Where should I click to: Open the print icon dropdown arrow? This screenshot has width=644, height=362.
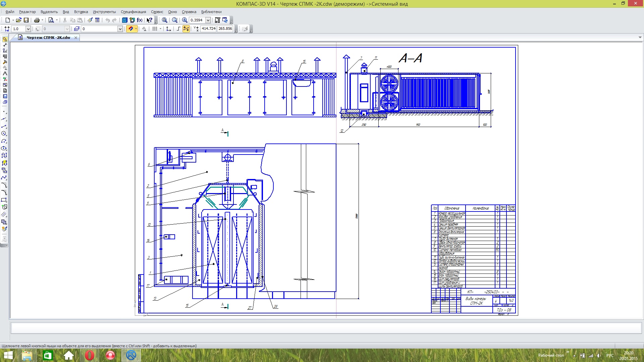tap(42, 20)
